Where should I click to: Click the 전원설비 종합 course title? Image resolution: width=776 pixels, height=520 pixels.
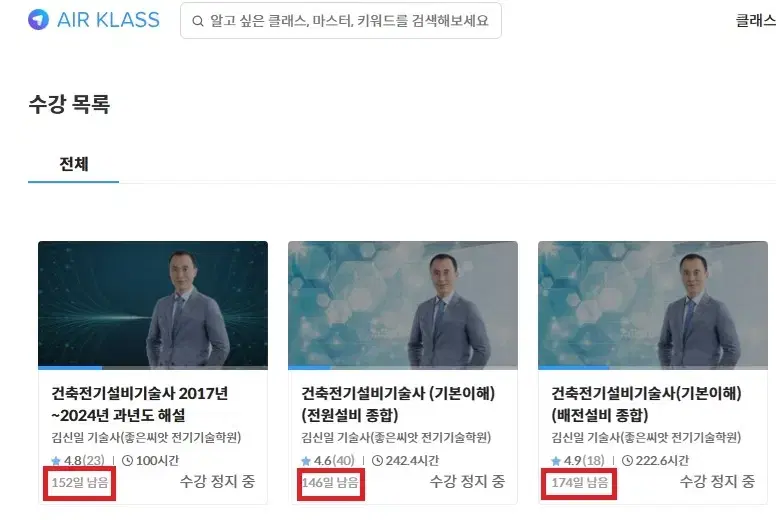[x=398, y=404]
